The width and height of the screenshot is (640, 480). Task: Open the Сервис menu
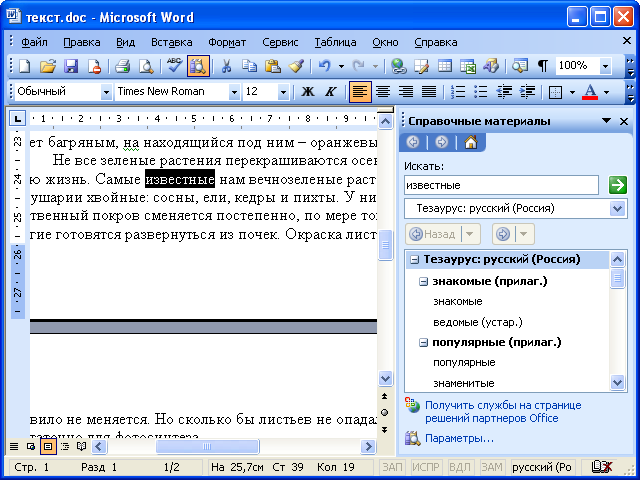(280, 42)
